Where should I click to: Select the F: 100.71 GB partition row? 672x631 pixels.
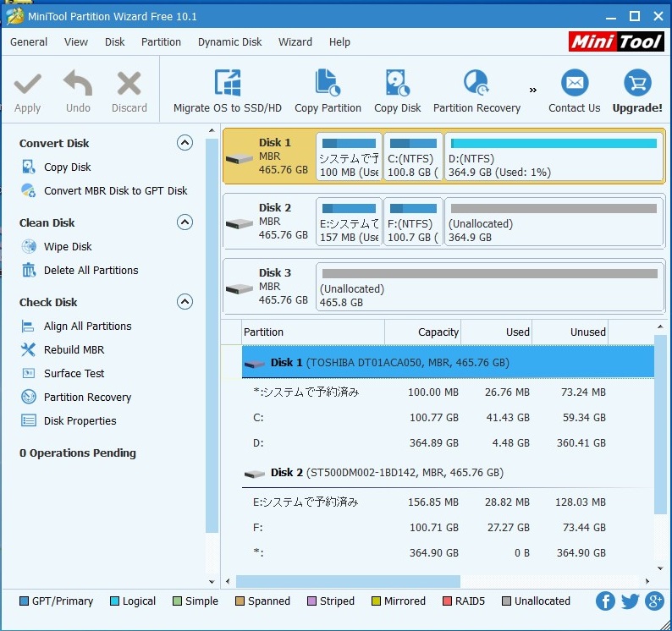click(448, 527)
